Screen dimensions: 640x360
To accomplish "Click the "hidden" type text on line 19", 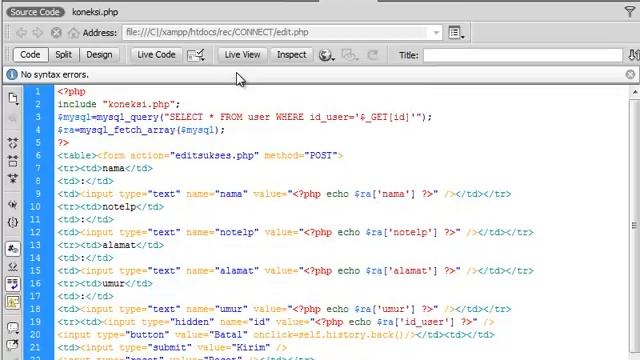I will pos(192,322).
